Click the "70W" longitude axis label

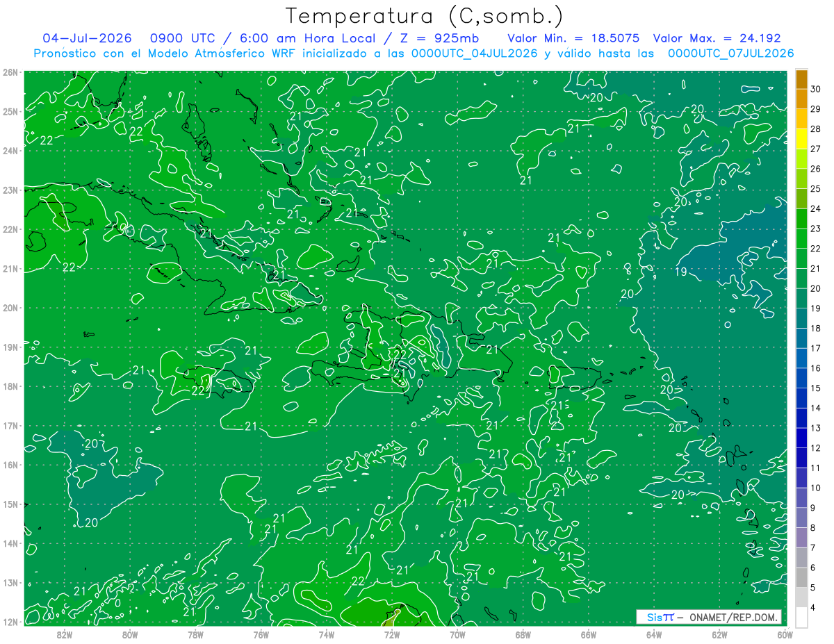tap(457, 634)
